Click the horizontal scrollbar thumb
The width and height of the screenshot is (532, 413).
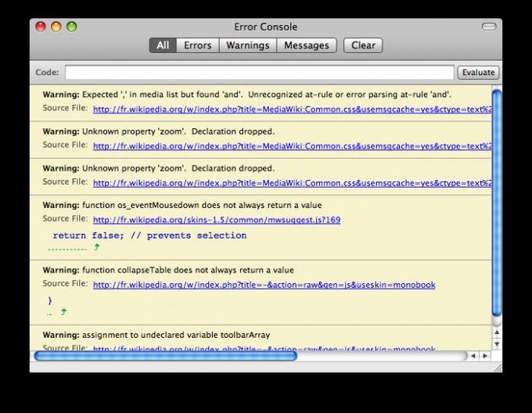point(166,356)
